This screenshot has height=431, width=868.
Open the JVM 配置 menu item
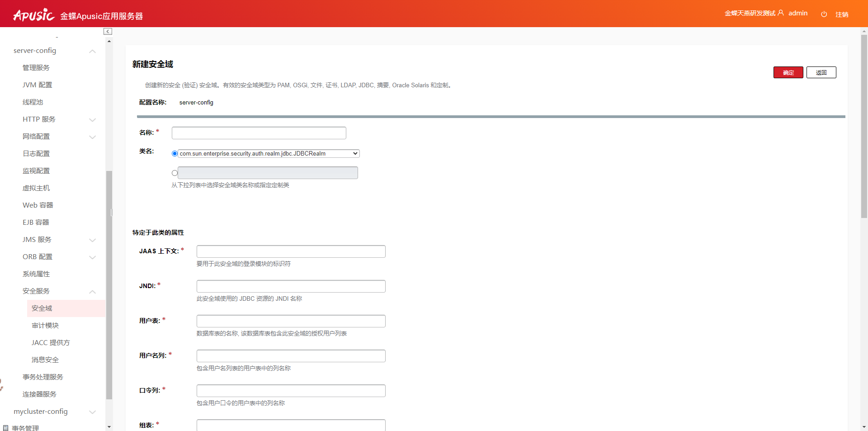click(x=38, y=85)
